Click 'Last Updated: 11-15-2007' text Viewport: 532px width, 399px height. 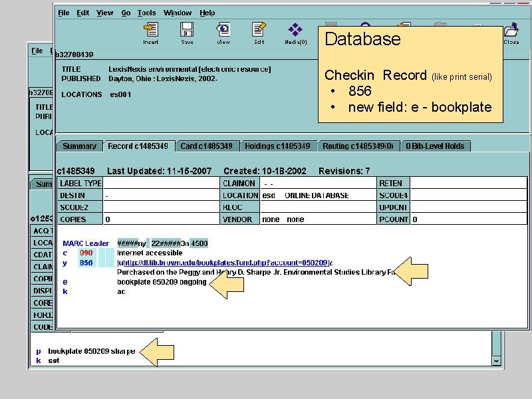point(159,171)
